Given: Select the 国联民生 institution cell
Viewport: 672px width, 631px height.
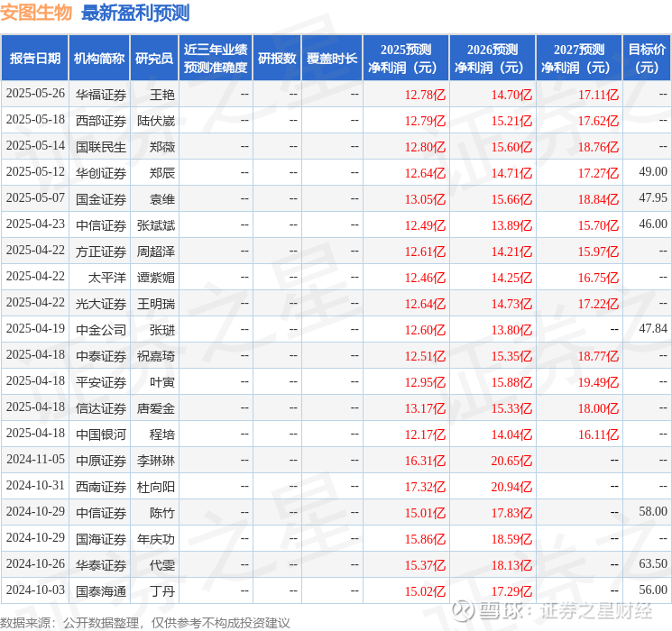Looking at the screenshot, I should point(101,147).
